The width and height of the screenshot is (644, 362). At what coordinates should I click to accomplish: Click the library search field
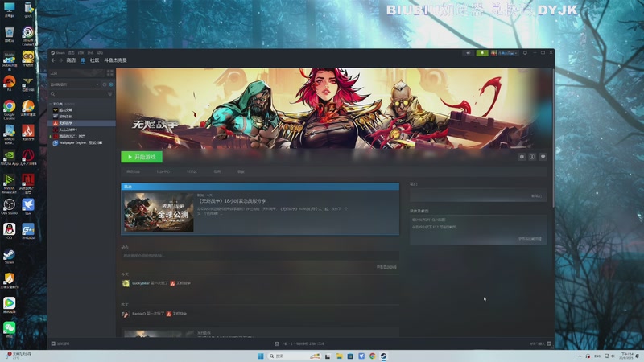tap(77, 94)
